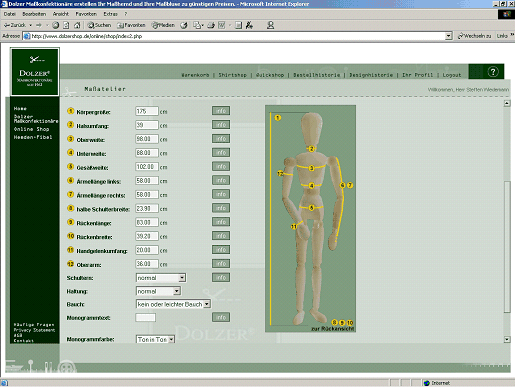The image size is (515, 387).
Task: Open the Haltung dropdown
Action: tap(158, 291)
